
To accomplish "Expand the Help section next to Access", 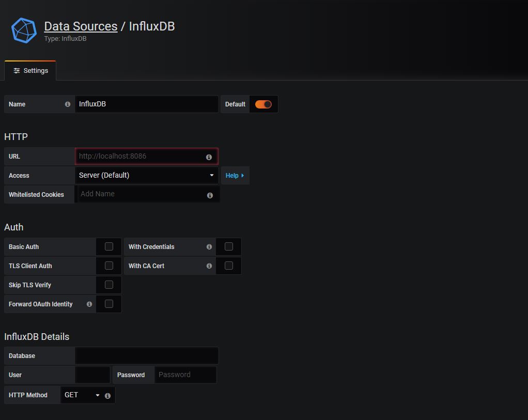I will tap(235, 176).
